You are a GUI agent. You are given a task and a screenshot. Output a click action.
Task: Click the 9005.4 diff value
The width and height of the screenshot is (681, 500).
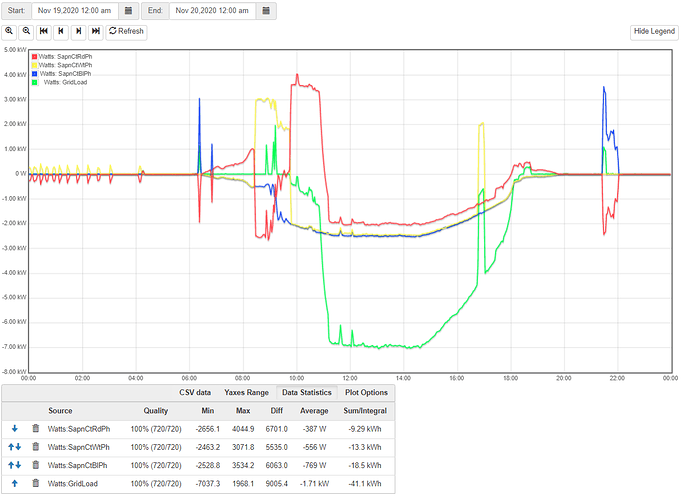[x=277, y=484]
